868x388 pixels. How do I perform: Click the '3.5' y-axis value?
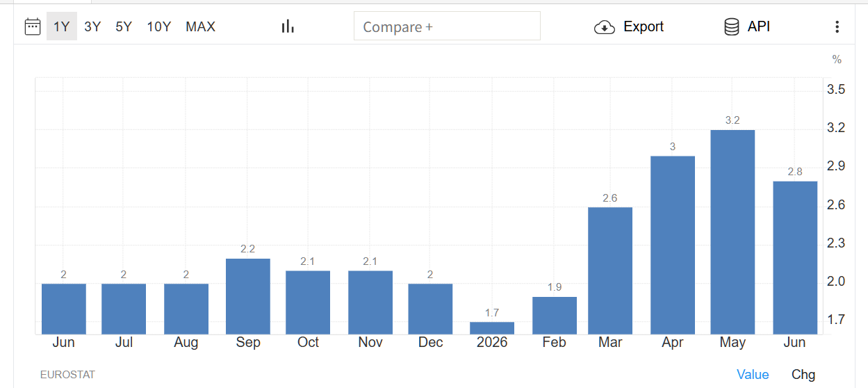click(836, 90)
